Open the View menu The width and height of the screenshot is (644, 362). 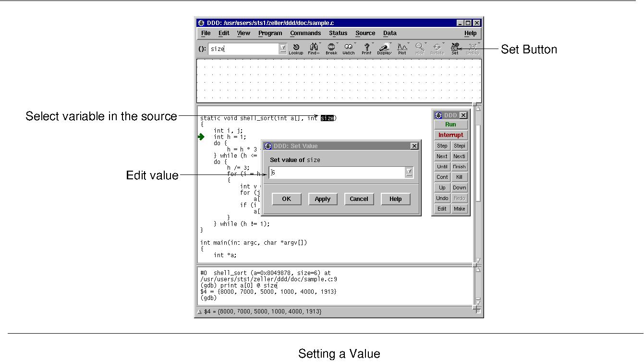[243, 33]
